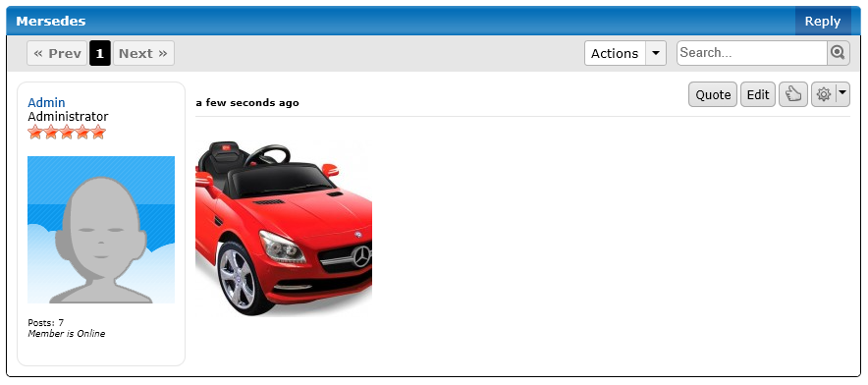Quote this post
The width and height of the screenshot is (868, 385).
(713, 94)
